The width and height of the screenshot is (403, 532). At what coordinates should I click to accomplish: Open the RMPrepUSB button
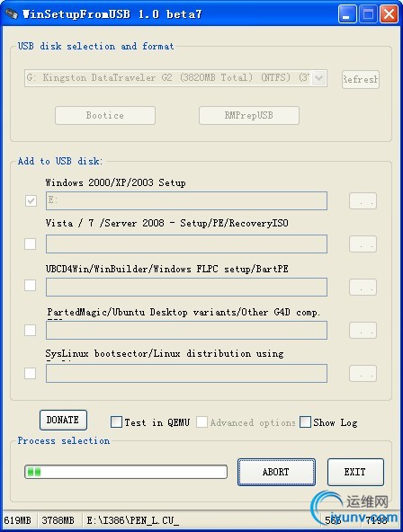249,115
